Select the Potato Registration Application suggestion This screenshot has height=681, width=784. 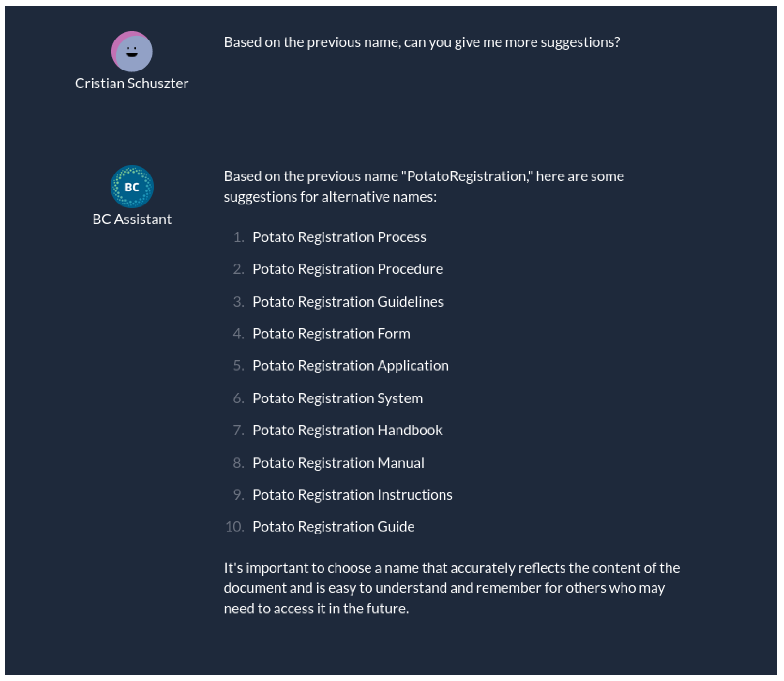[x=350, y=366]
